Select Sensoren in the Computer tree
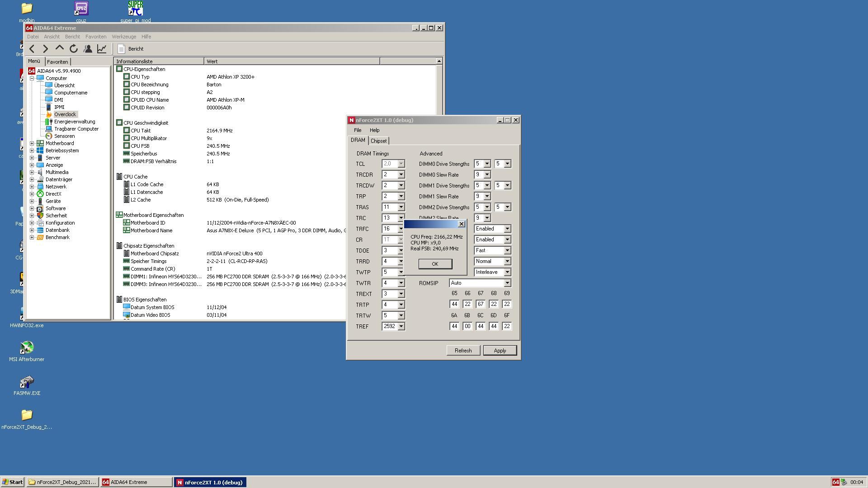Image resolution: width=868 pixels, height=488 pixels. pos(64,136)
